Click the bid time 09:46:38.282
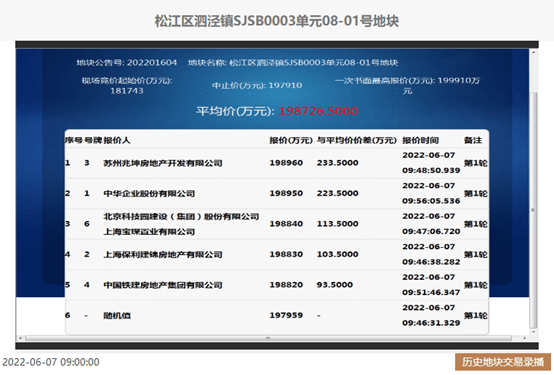 coord(431,262)
